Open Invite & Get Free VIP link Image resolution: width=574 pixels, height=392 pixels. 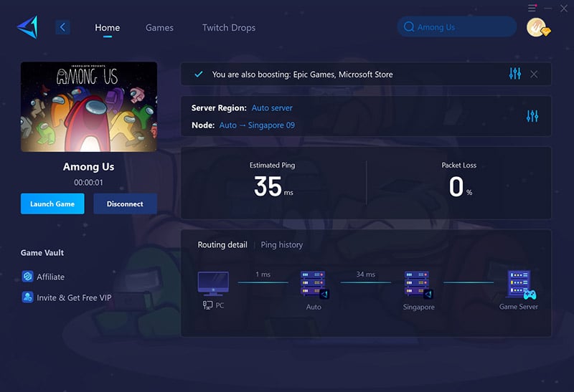[x=74, y=297]
